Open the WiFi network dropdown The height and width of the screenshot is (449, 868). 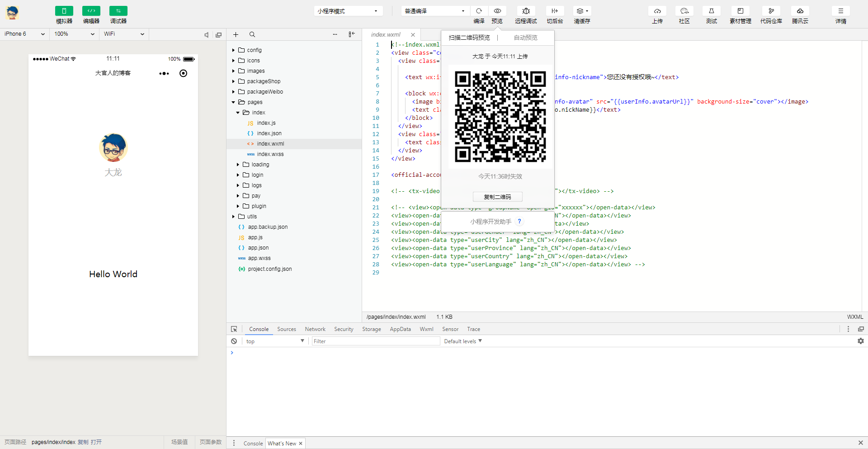[124, 34]
